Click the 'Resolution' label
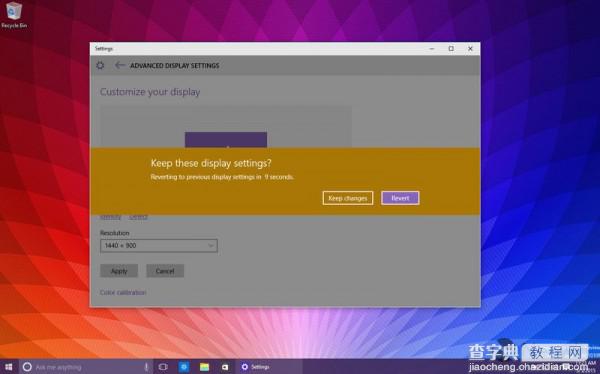This screenshot has height=374, width=600. click(x=115, y=233)
